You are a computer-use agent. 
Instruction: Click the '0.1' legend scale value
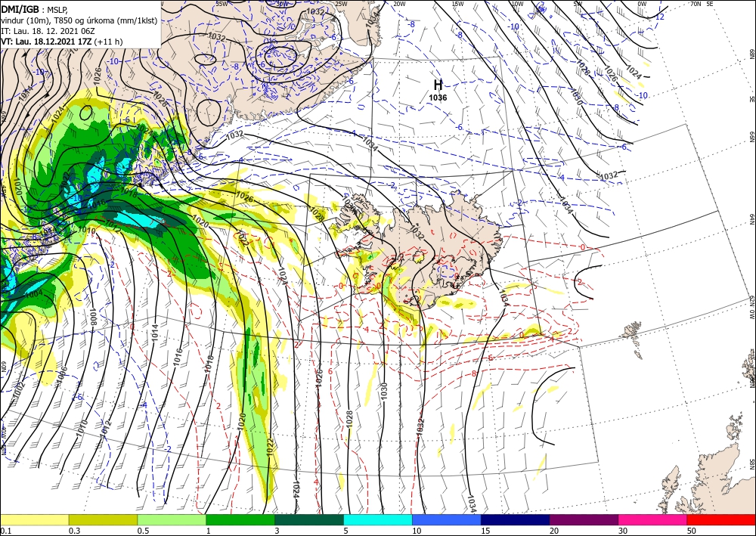coord(5,531)
